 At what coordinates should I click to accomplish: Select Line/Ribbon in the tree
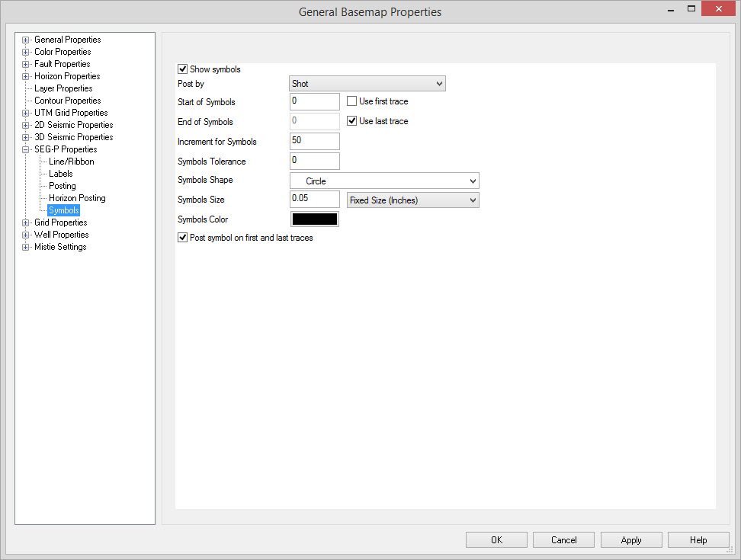(72, 162)
